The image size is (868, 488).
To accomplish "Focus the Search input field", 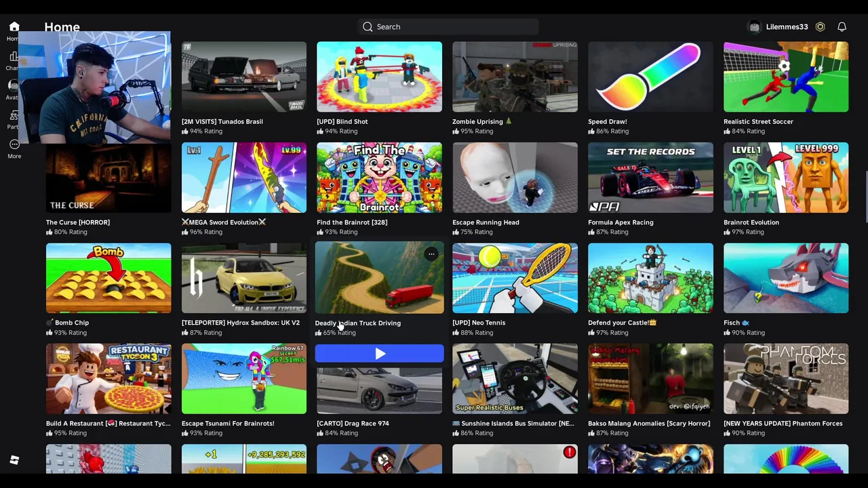I will click(448, 27).
